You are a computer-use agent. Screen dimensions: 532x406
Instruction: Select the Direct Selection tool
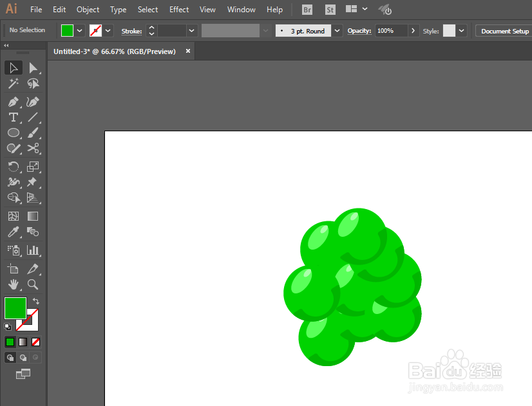pyautogui.click(x=33, y=68)
